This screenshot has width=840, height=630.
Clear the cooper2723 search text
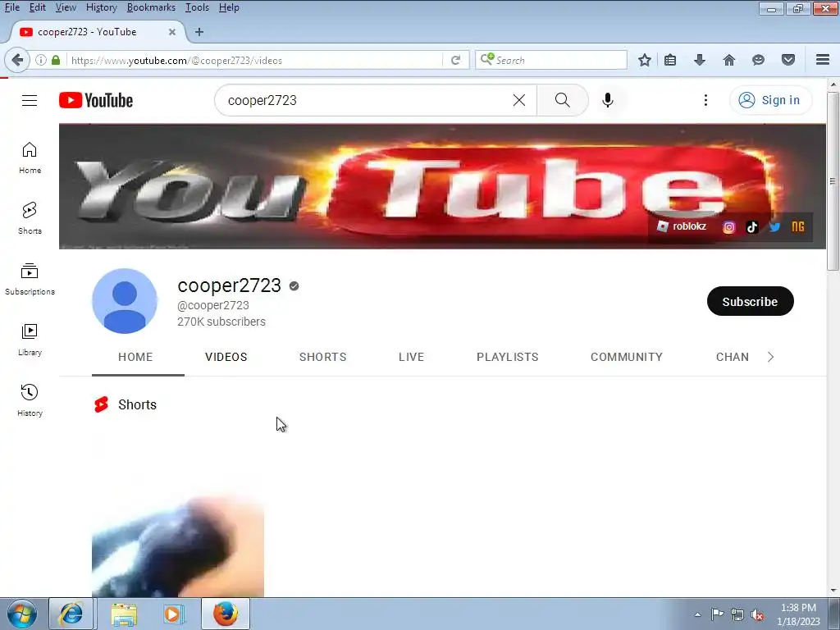518,100
